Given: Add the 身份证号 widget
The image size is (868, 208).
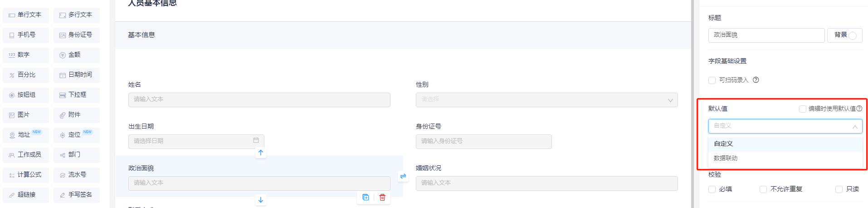Looking at the screenshot, I should 76,35.
